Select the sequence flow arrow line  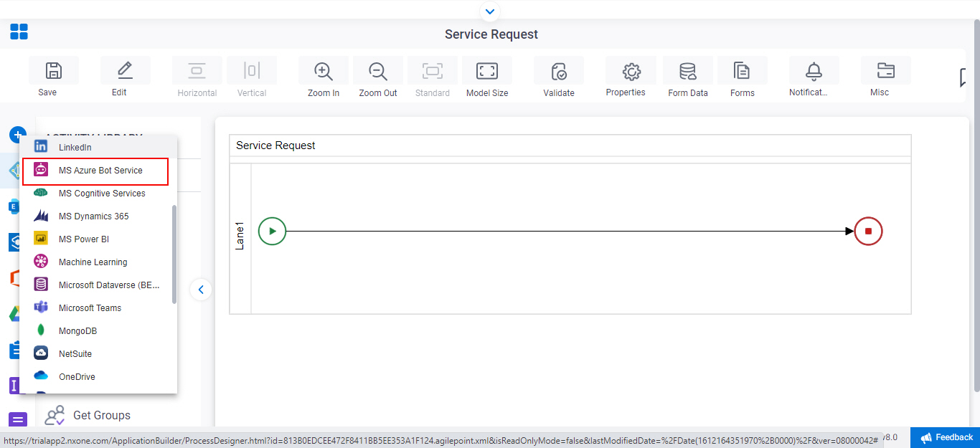(570, 231)
